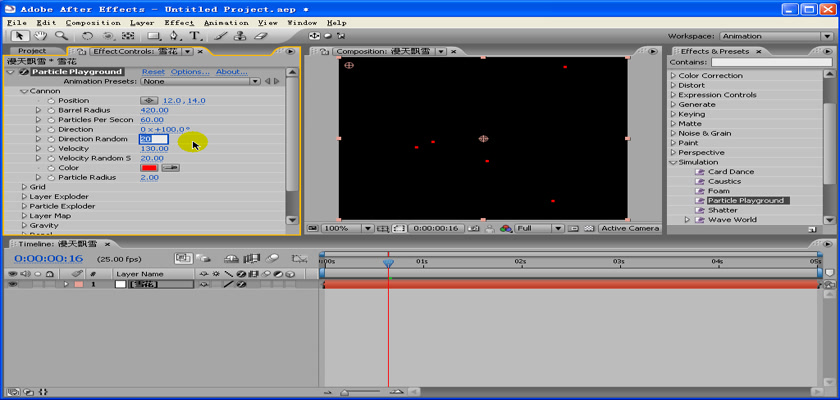Click the Direction Random value field

tap(154, 139)
